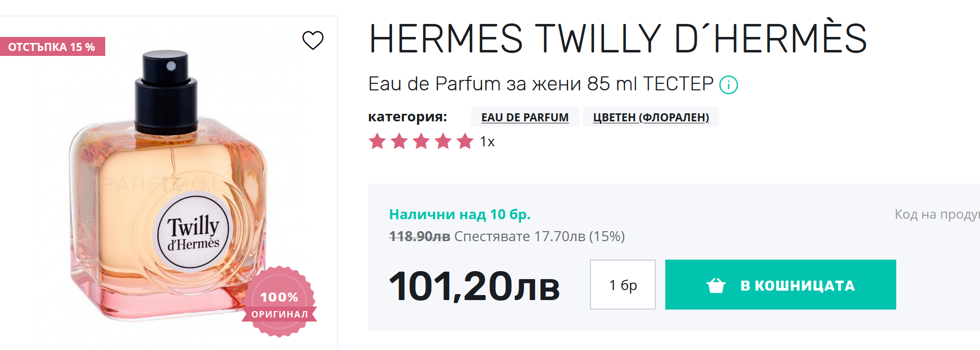Click the ОТСТЪПКА 15 % discount badge

[x=52, y=47]
